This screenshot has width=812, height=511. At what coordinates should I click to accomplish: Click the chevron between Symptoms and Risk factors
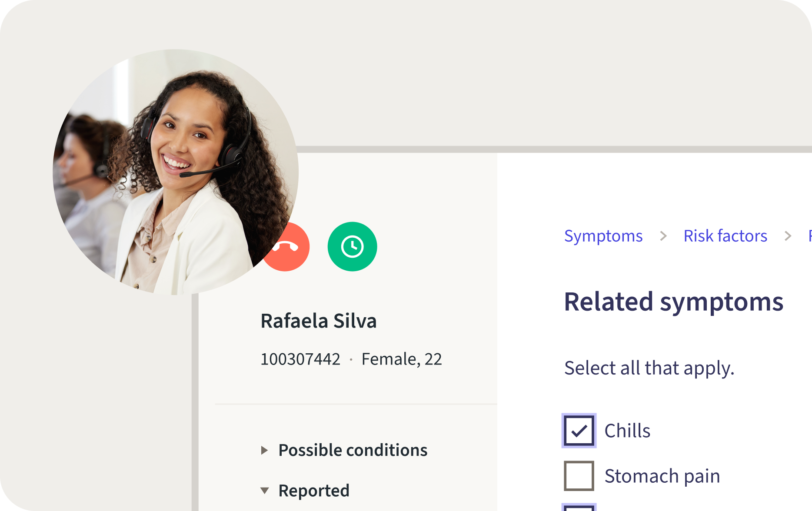pyautogui.click(x=664, y=236)
